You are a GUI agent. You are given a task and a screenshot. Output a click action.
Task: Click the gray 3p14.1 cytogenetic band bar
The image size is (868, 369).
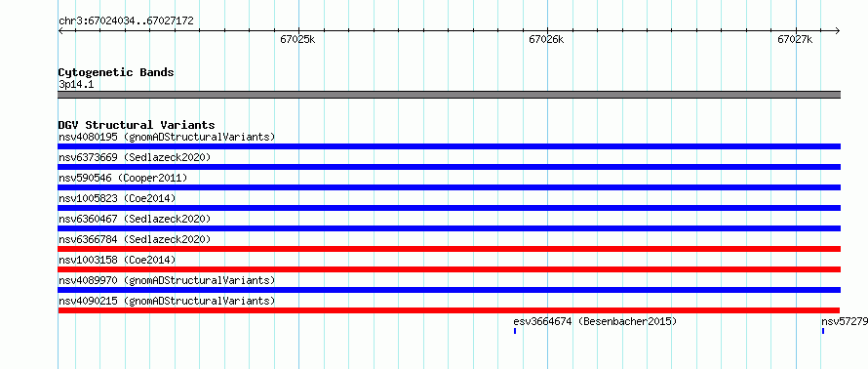pos(450,95)
